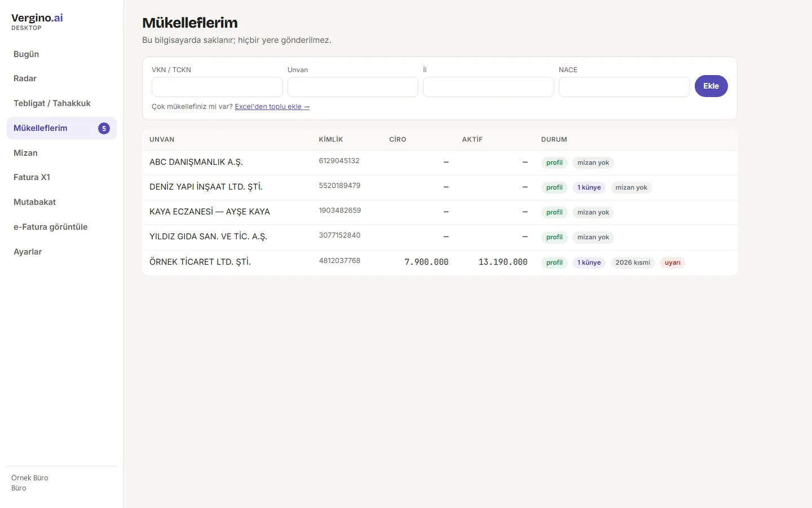Focus the VKN / TCKN input field
The image size is (812, 508).
(217, 87)
